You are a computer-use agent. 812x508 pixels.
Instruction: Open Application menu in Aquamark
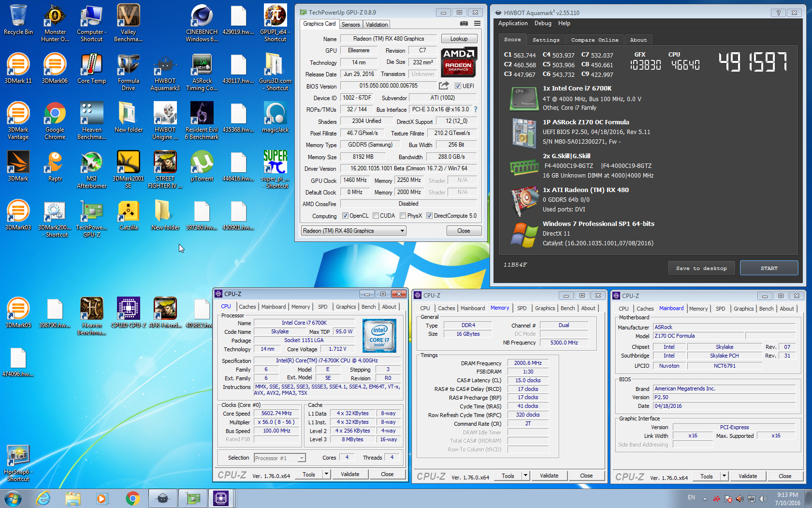(x=513, y=23)
